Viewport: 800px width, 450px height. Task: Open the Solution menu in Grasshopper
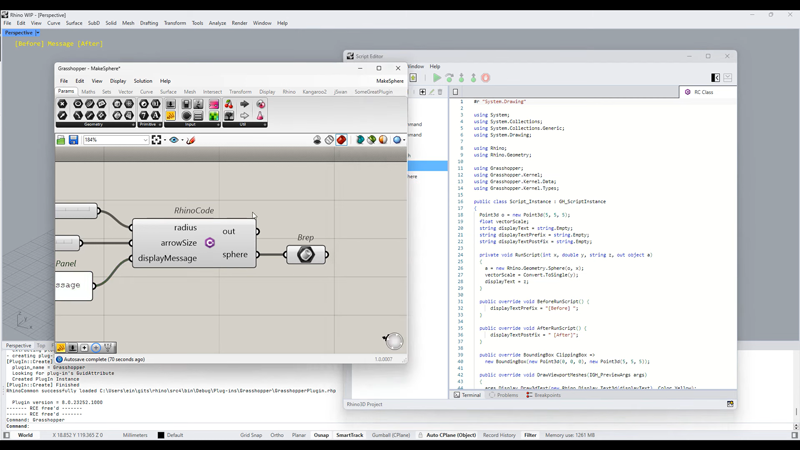point(143,81)
